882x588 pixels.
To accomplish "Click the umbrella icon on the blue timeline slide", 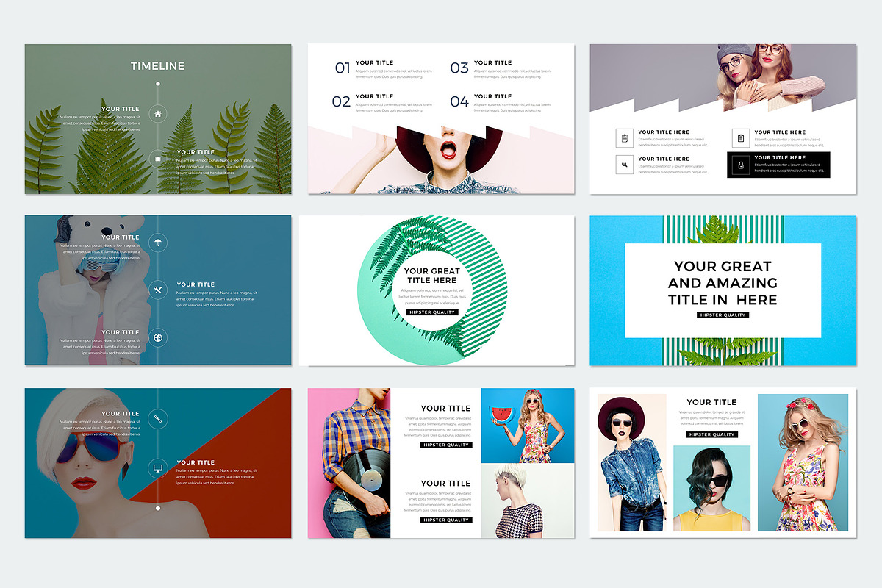I will click(x=158, y=242).
